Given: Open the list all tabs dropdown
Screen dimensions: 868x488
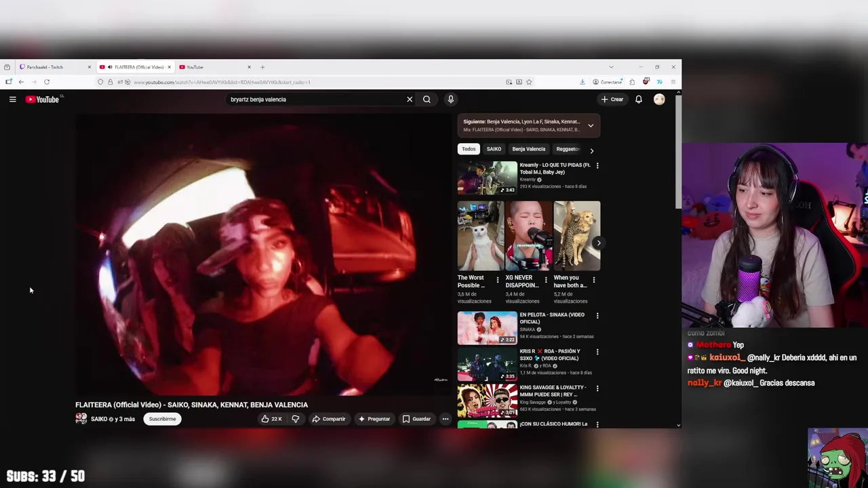Looking at the screenshot, I should (x=611, y=67).
